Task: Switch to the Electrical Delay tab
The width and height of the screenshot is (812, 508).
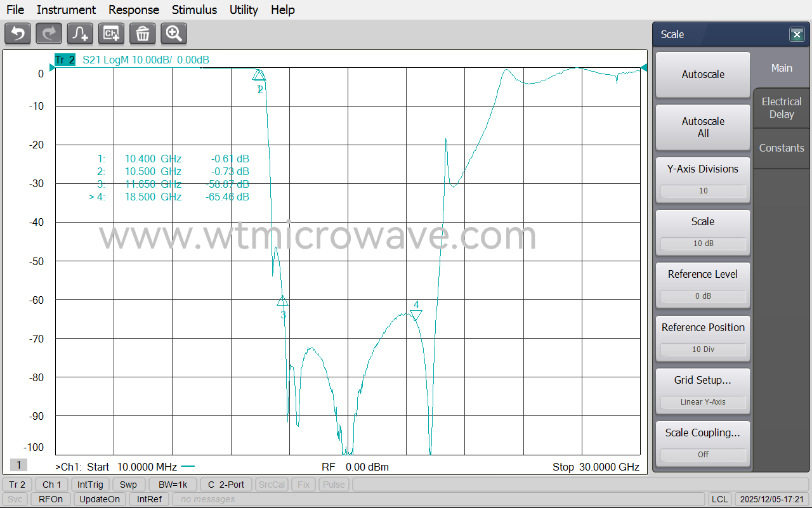Action: click(x=782, y=108)
